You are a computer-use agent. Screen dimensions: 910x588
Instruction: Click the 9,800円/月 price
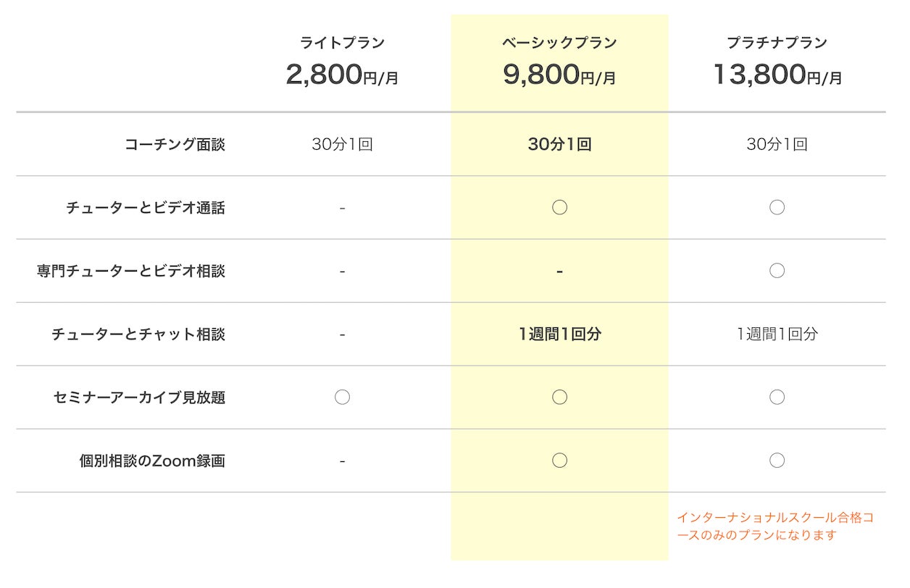[559, 75]
